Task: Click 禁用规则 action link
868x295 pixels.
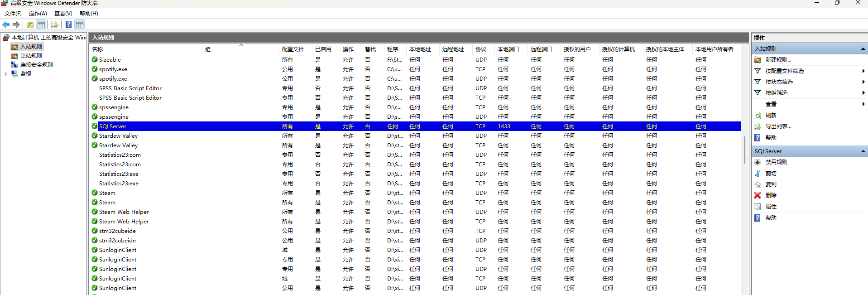Action: [777, 162]
